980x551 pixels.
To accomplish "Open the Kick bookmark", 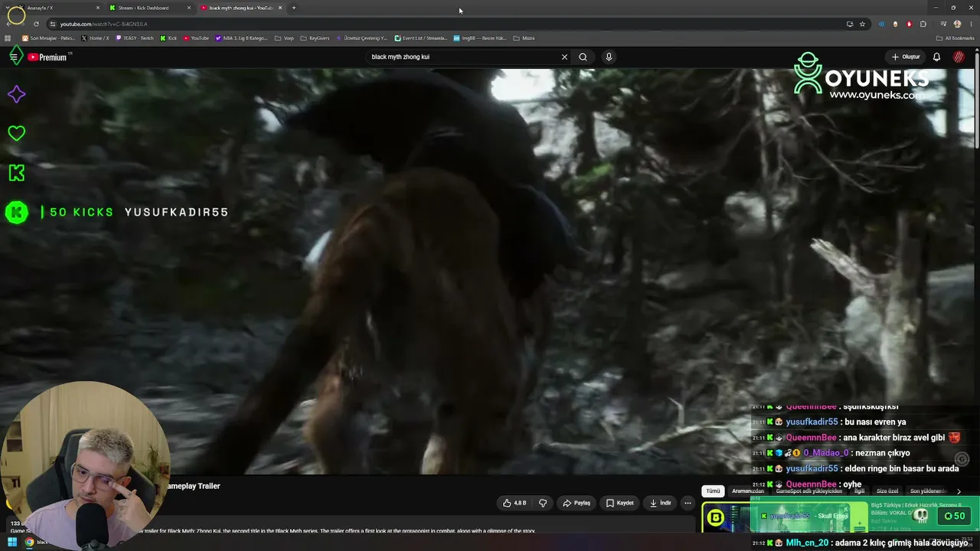I will [168, 38].
